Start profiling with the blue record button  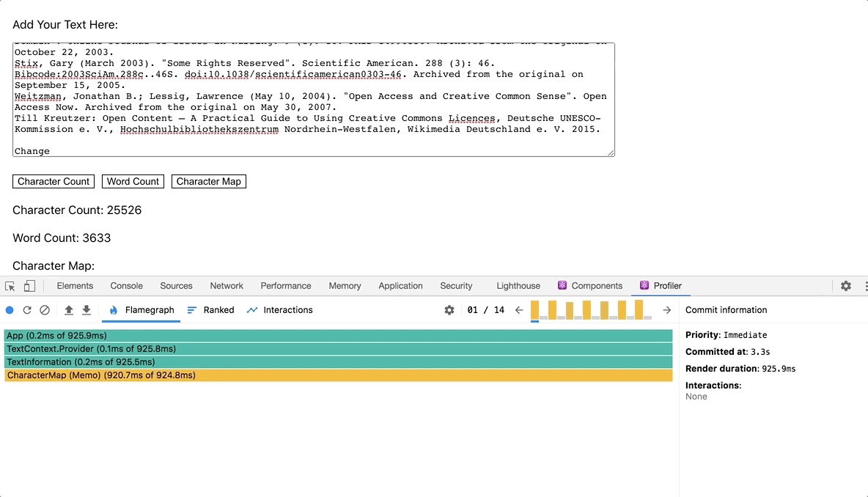(10, 310)
